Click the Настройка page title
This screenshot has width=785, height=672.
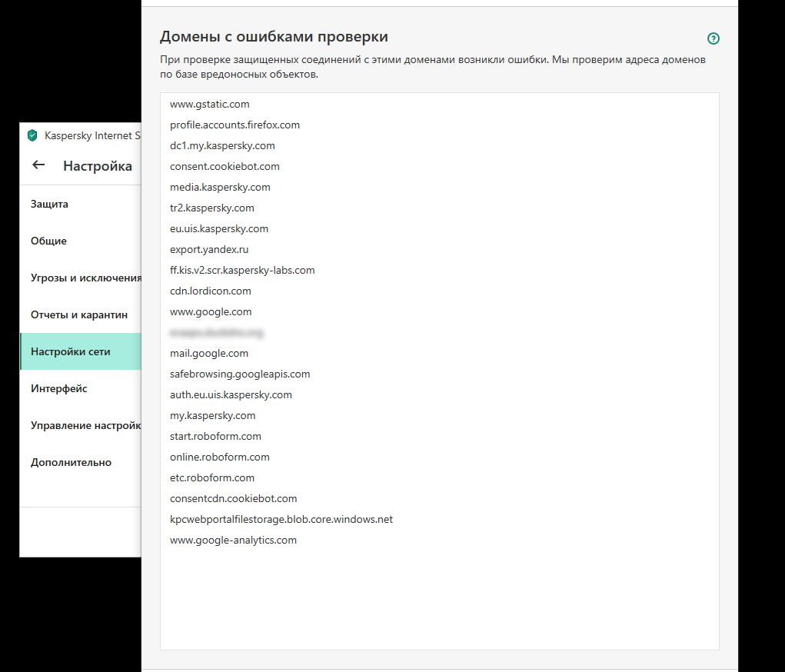click(x=98, y=166)
